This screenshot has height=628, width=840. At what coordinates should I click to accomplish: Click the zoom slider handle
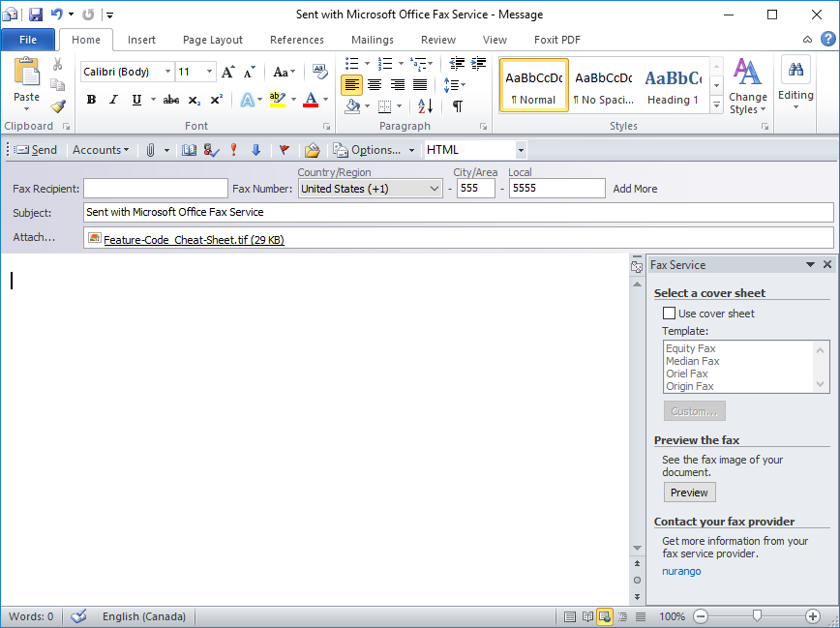[757, 615]
